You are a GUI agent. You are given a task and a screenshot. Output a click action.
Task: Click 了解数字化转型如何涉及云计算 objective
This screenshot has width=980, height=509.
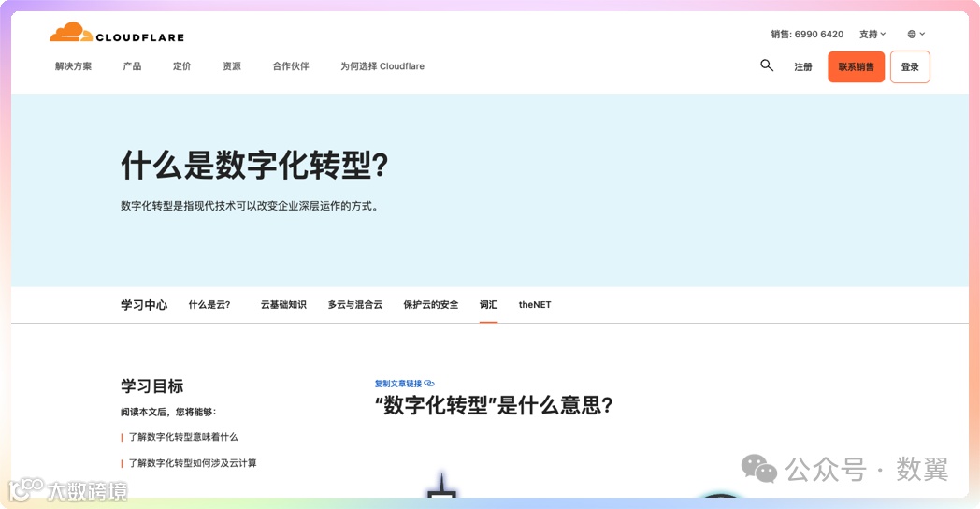193,463
